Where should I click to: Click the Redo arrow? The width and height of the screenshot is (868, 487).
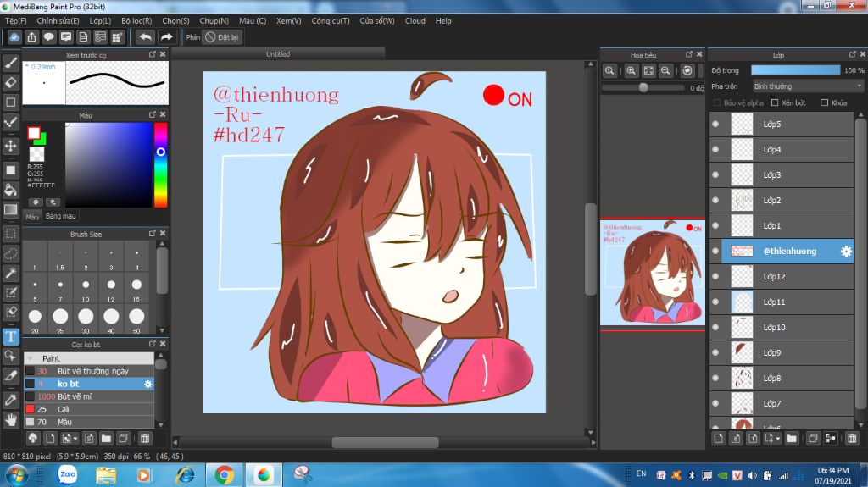click(166, 37)
